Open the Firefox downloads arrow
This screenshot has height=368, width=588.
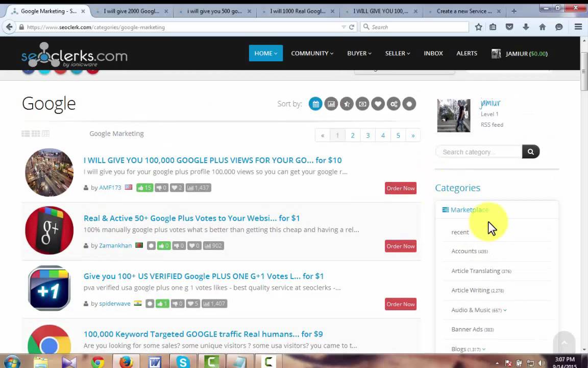pyautogui.click(x=526, y=27)
